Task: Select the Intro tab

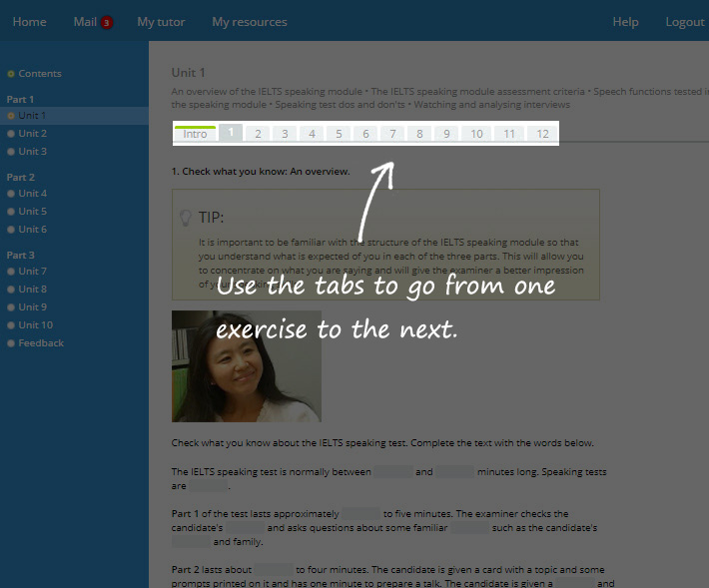Action: click(195, 134)
